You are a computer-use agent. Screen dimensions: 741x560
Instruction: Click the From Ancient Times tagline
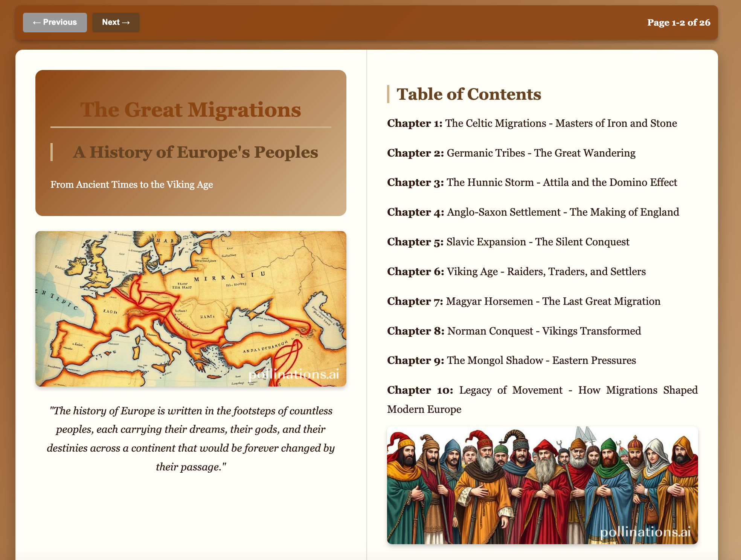tap(132, 185)
